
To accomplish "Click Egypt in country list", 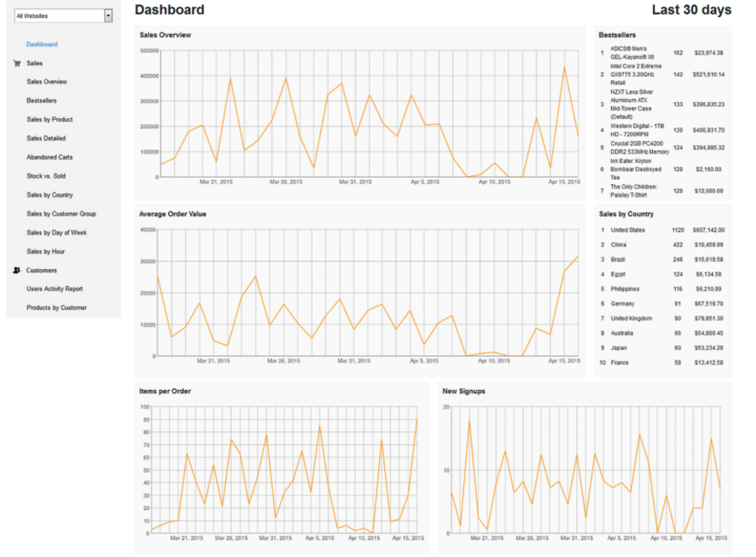I will click(x=618, y=274).
